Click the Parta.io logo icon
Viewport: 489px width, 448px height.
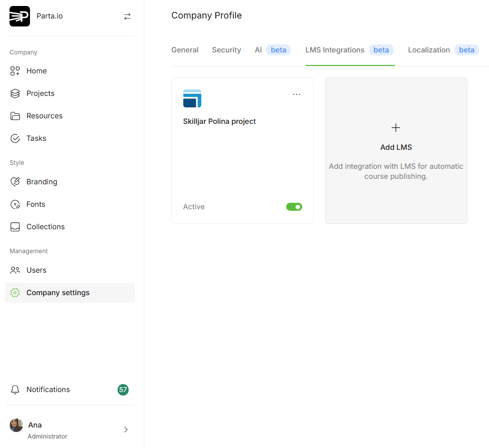coord(19,16)
